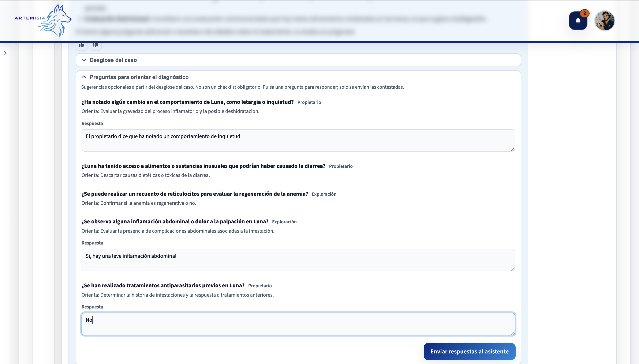Image resolution: width=639 pixels, height=364 pixels.
Task: Click the ARTEMISIA brand text
Action: [x=30, y=18]
